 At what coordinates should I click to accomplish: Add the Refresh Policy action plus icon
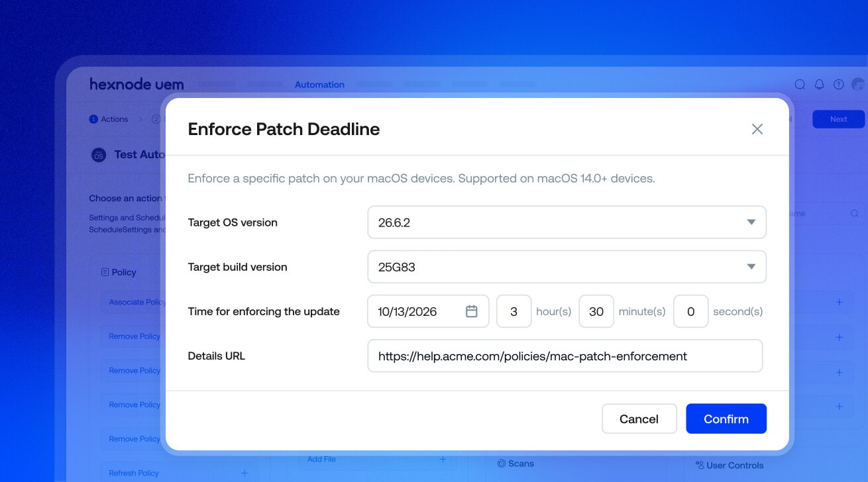tap(244, 473)
